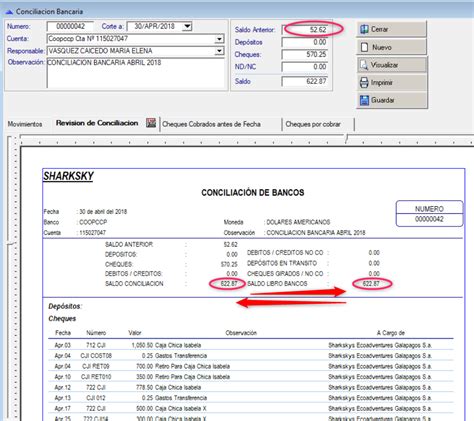Open Cheques Cobrados antes de Fecha tab
The image size is (474, 421).
(211, 124)
